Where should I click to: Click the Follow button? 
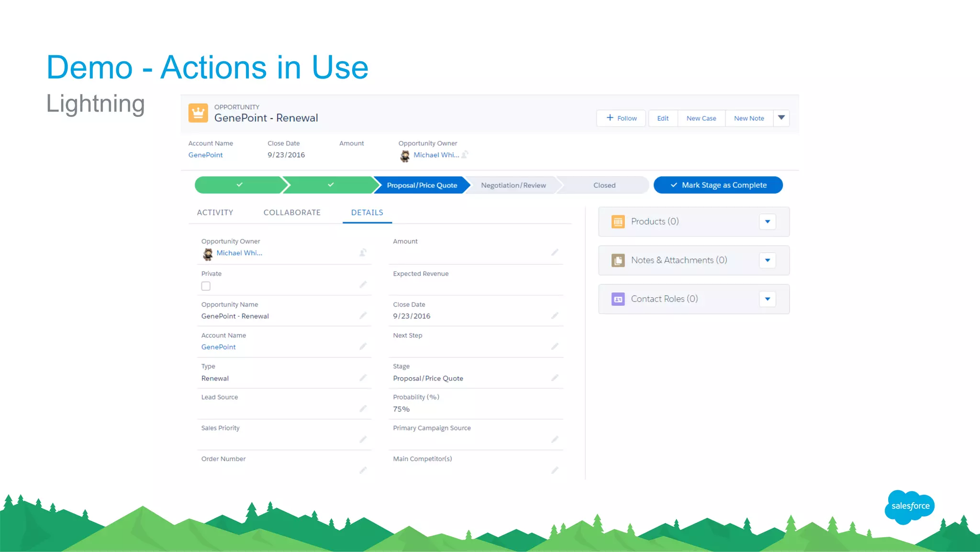(x=621, y=118)
